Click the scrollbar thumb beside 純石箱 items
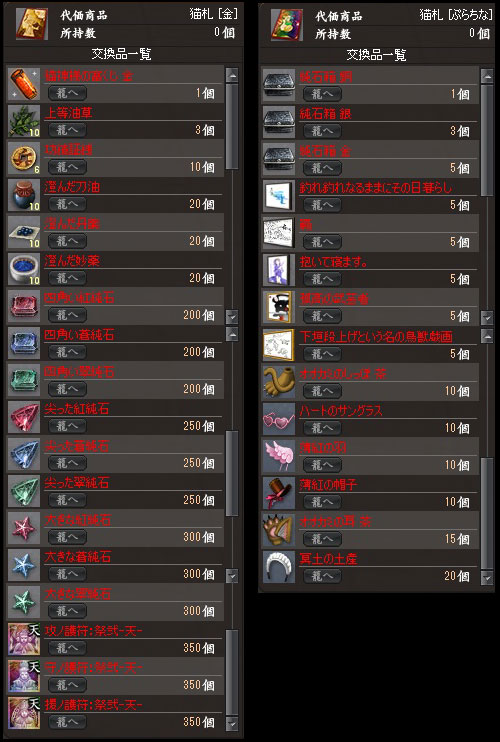Viewport: 500px width, 742px height. [x=487, y=140]
